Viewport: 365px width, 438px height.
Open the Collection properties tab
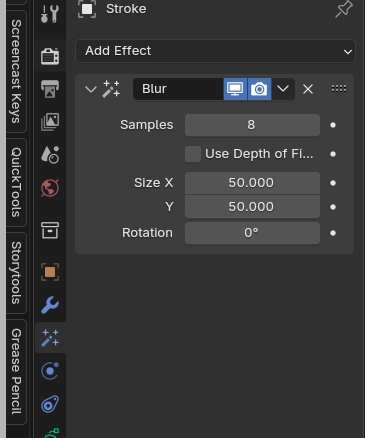coord(50,230)
